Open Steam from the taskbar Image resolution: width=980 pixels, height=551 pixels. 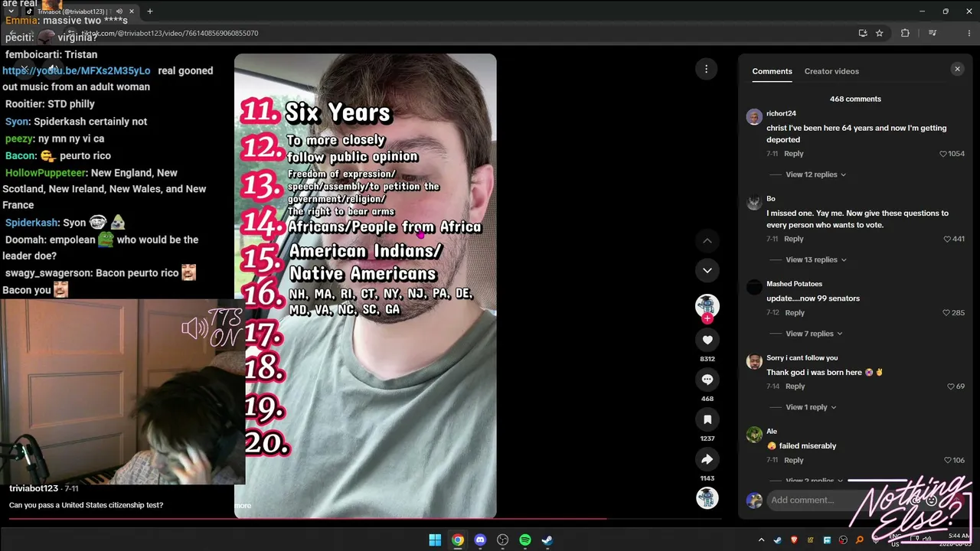pos(547,540)
